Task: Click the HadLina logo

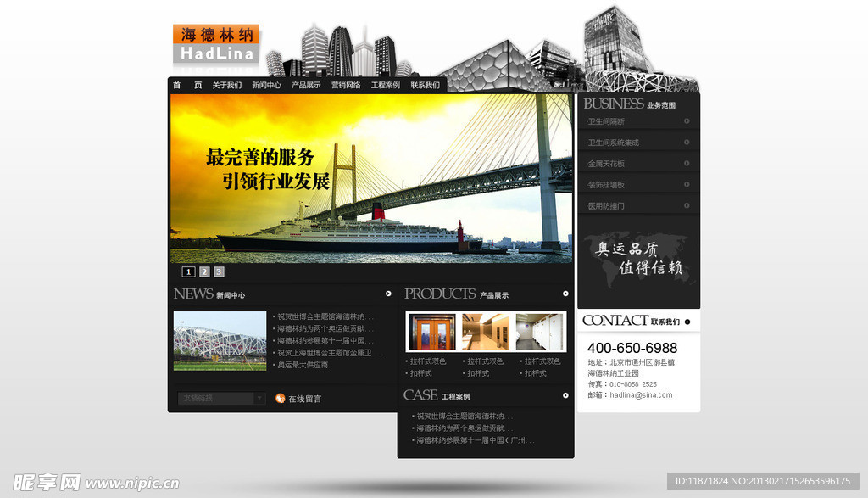Action: click(x=216, y=45)
